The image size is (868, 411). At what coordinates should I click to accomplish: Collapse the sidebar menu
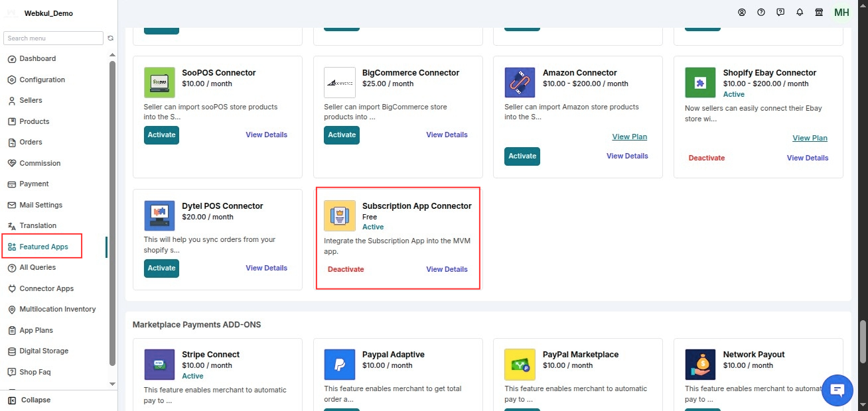29,400
